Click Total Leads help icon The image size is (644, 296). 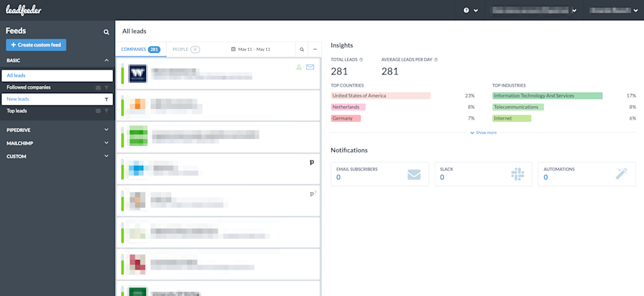tap(361, 59)
